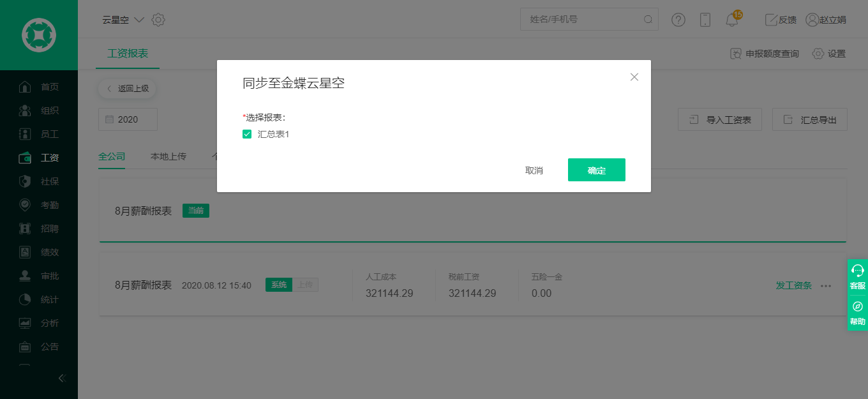Click the 导入工资表 button

[x=720, y=119]
